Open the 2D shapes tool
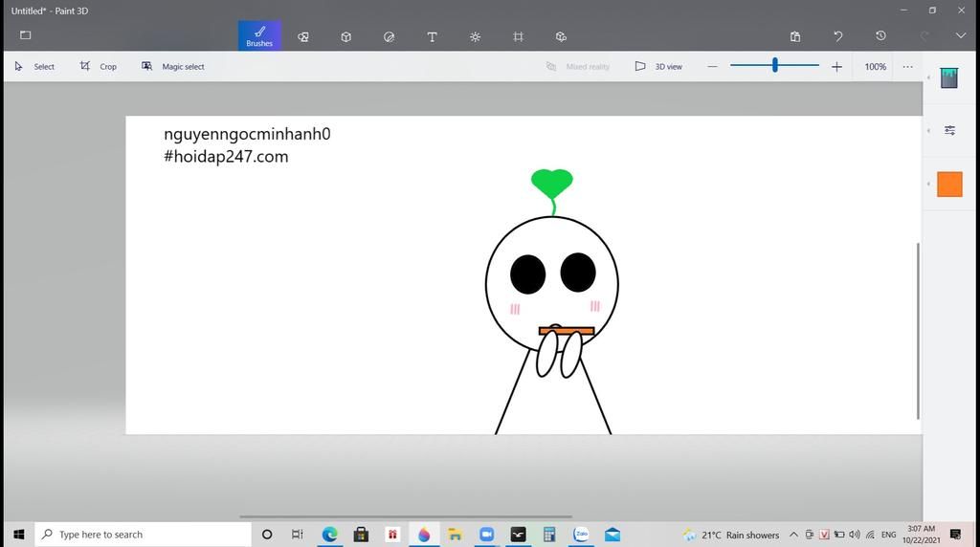Screen dimensions: 980x547 [x=303, y=37]
